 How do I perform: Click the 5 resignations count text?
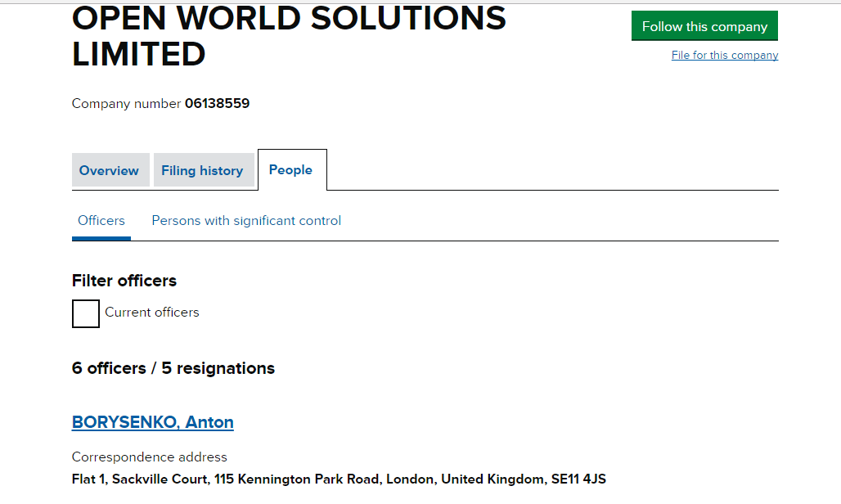(218, 368)
